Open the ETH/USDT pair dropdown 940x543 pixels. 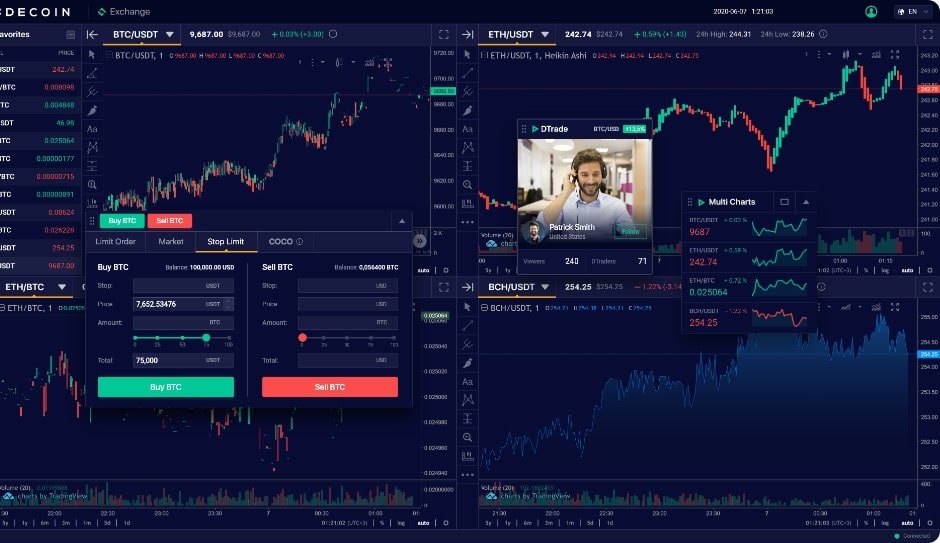tap(545, 35)
